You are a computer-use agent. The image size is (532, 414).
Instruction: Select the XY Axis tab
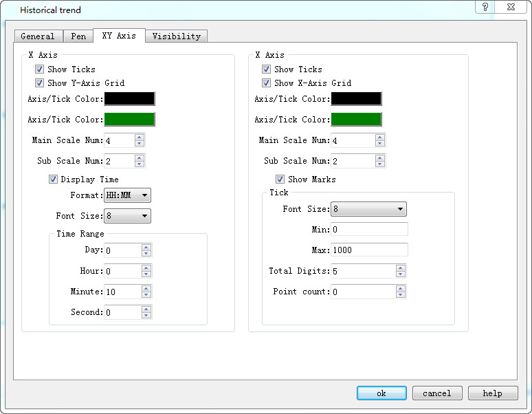point(119,36)
